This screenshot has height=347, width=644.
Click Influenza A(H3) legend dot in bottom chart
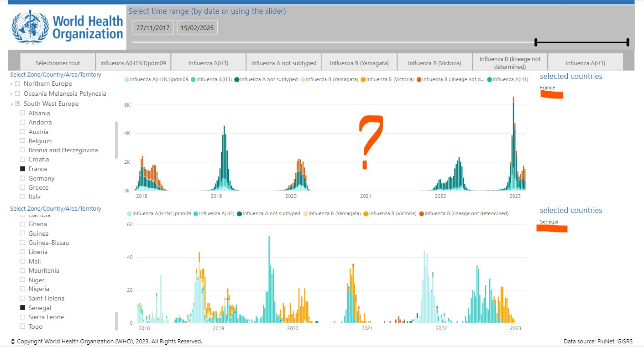[x=196, y=213]
